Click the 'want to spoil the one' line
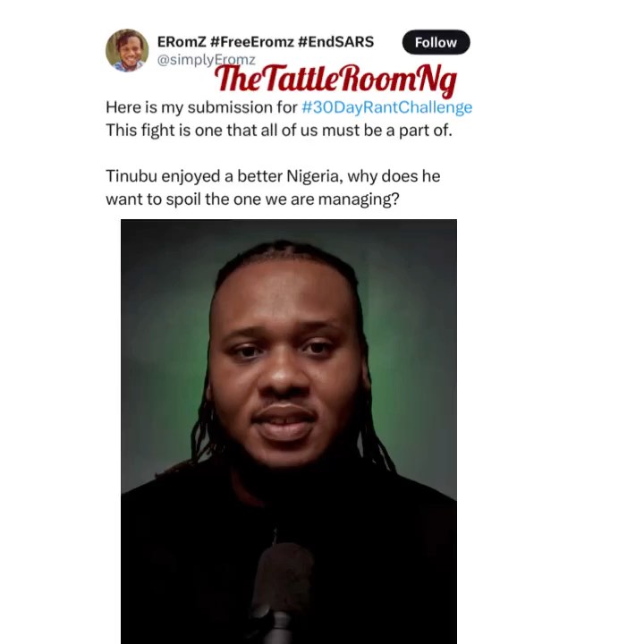 (x=252, y=199)
